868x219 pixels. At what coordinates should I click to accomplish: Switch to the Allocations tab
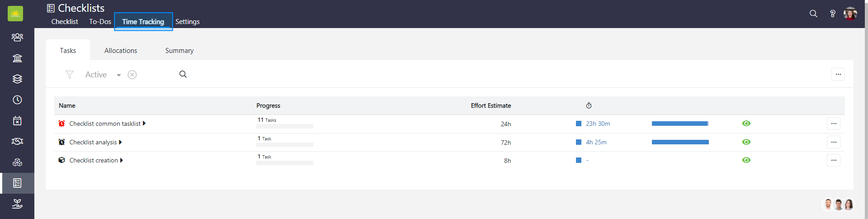121,51
